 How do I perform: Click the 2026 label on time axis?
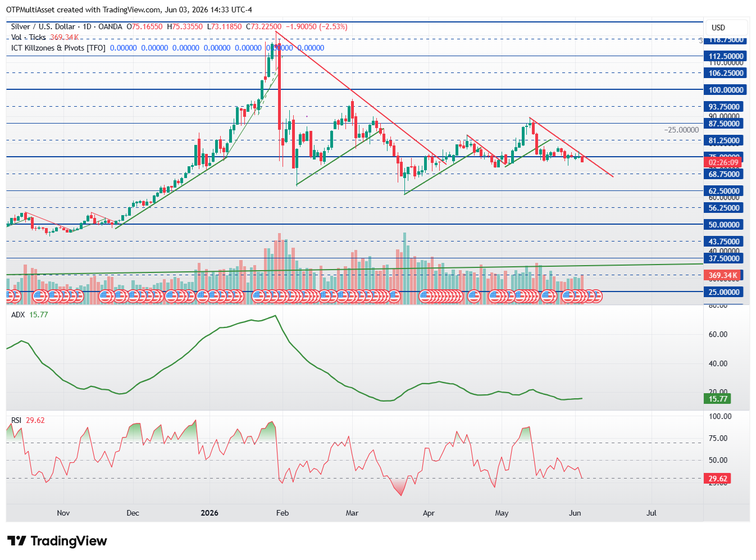tap(210, 513)
